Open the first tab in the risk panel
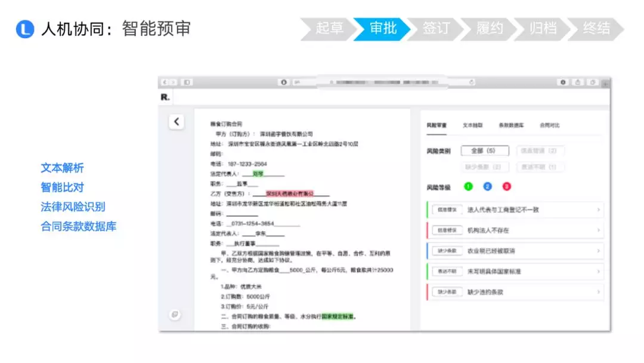644x363 pixels. [436, 125]
